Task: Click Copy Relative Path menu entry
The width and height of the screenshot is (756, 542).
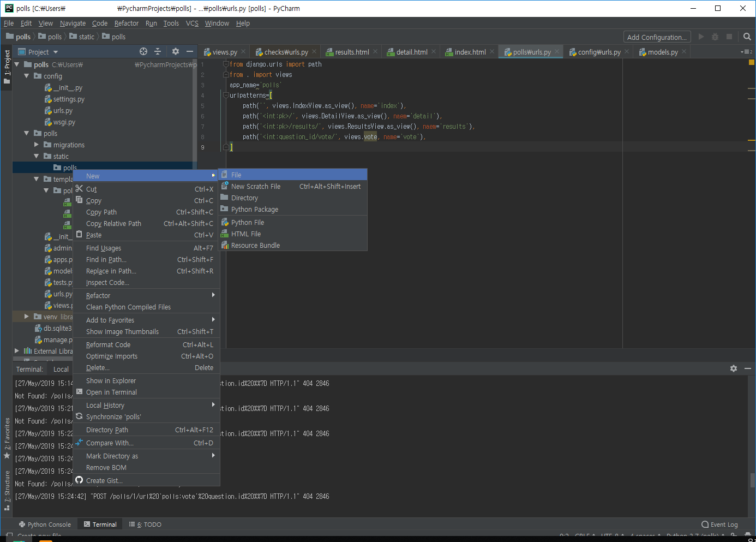Action: click(146, 223)
